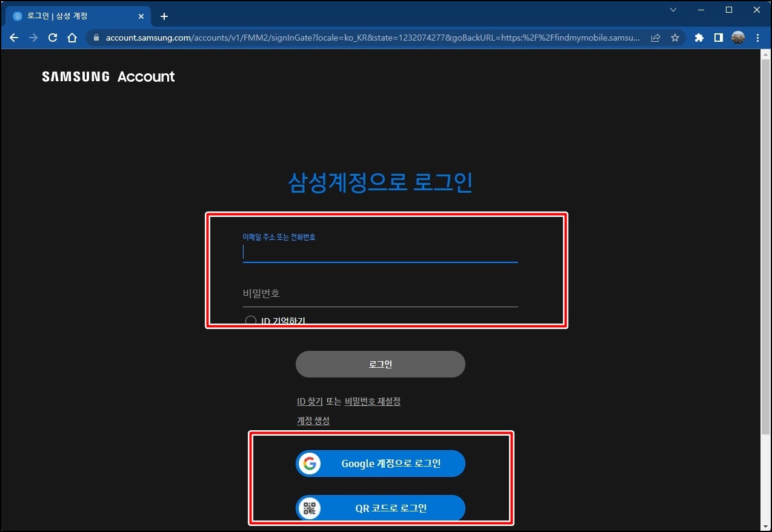This screenshot has height=532, width=772.
Task: Click into the 비밀번호 field
Action: [x=380, y=294]
